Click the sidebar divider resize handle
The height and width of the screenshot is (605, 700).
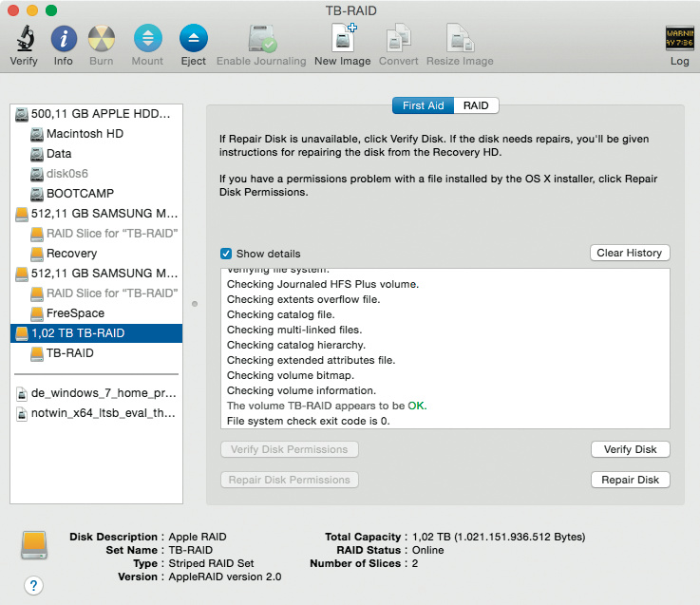coord(195,304)
